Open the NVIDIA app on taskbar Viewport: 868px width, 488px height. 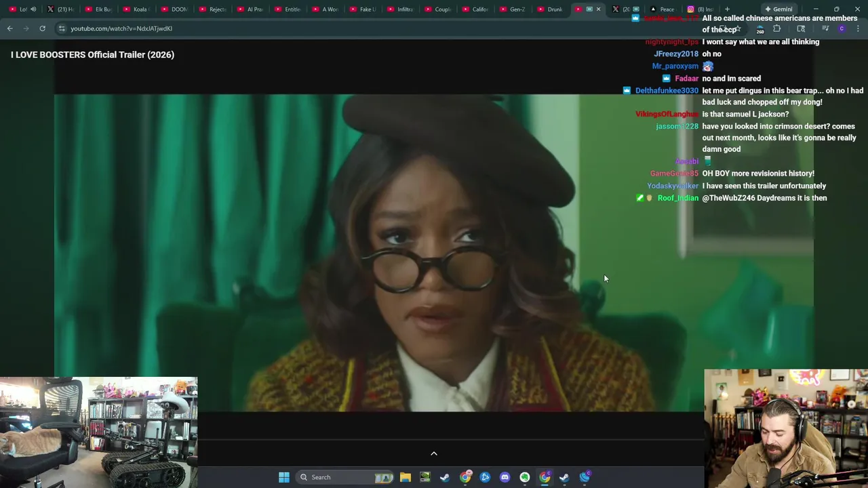[x=425, y=477]
